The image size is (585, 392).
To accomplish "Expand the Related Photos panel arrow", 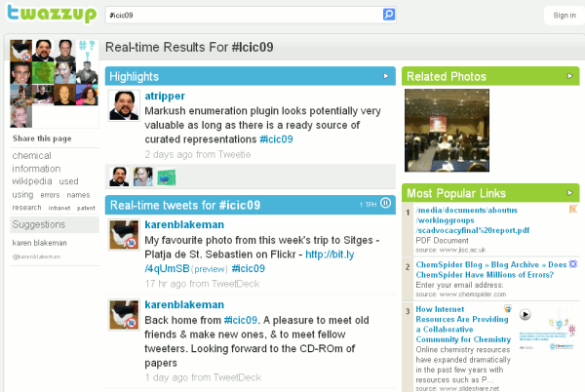I will click(x=569, y=76).
